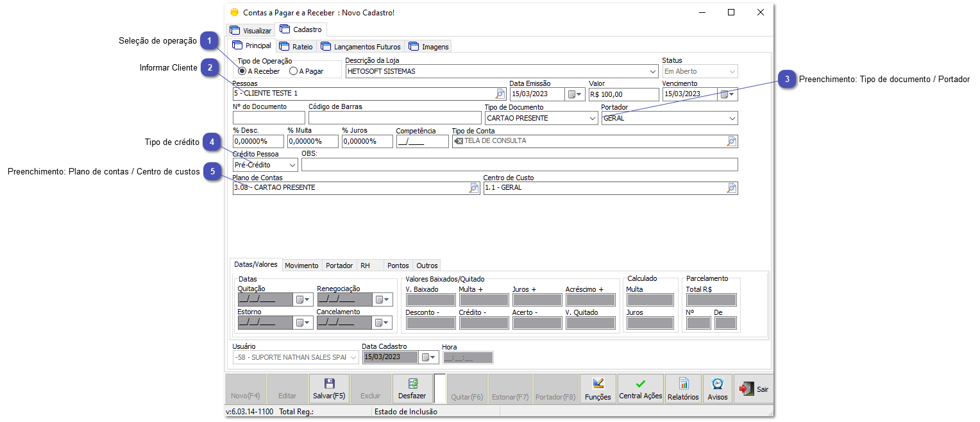Image resolution: width=980 pixels, height=422 pixels.
Task: Open the Visualizar tab
Action: (251, 30)
